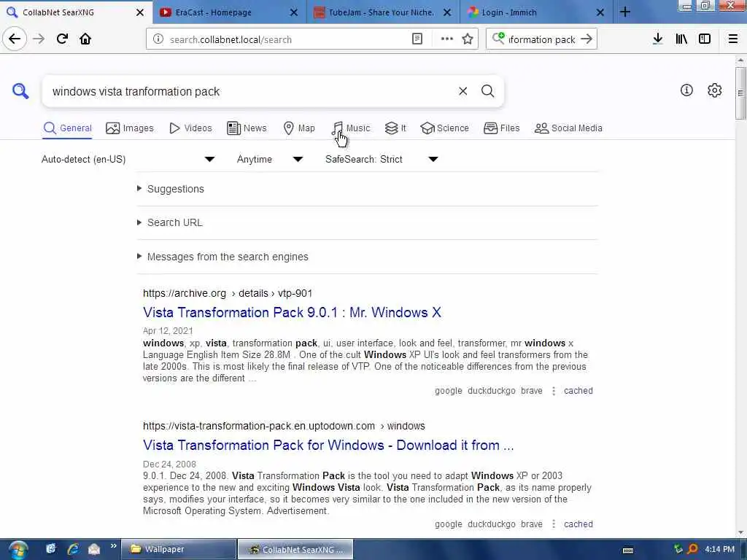The height and width of the screenshot is (560, 747).
Task: Click the SearXNG magnifier logo
Action: point(20,90)
